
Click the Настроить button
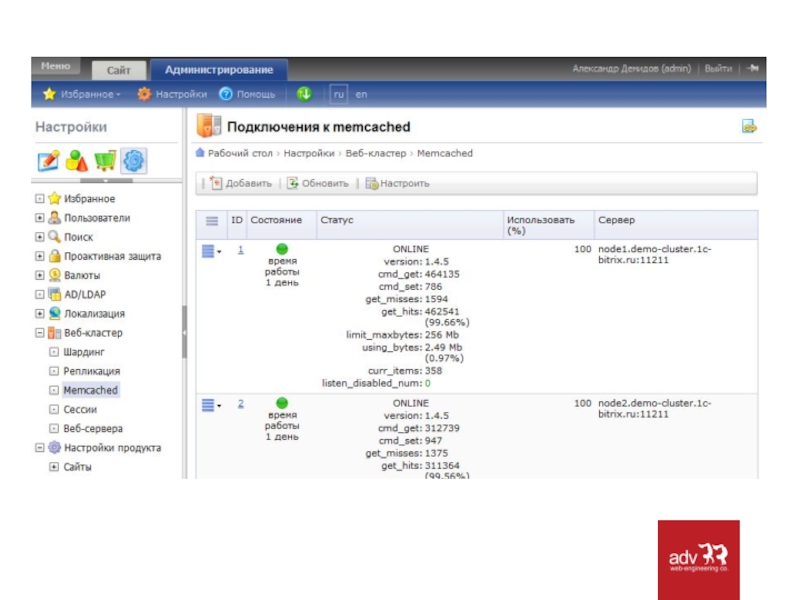click(x=397, y=183)
